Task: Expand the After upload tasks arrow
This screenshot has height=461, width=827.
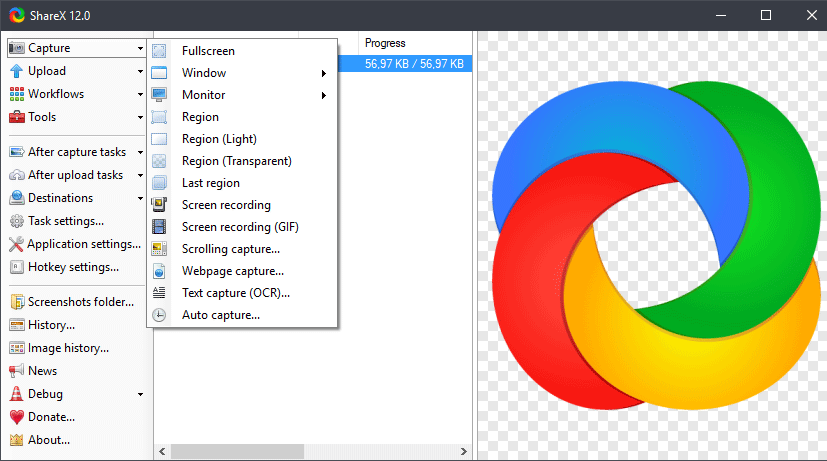Action: click(x=140, y=175)
